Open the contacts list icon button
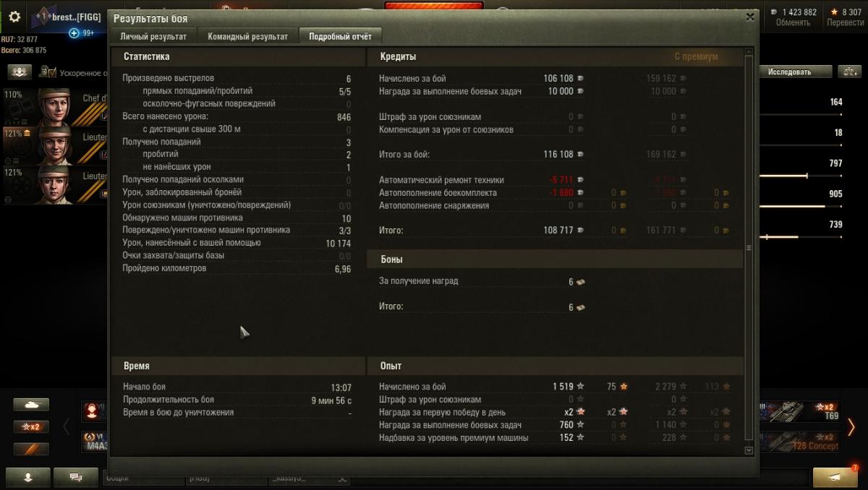 tap(28, 477)
